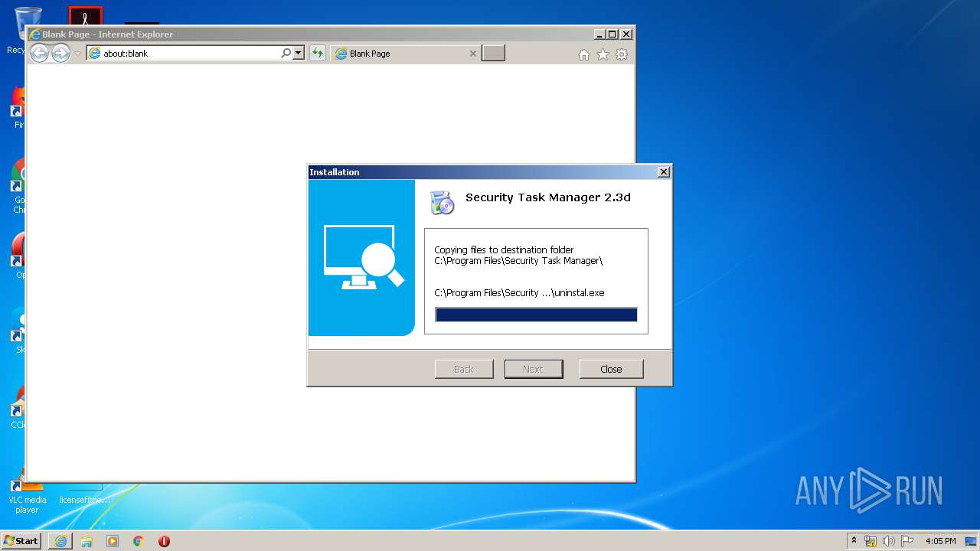Click the Opera icon on taskbar
The width and height of the screenshot is (980, 551).
164,541
